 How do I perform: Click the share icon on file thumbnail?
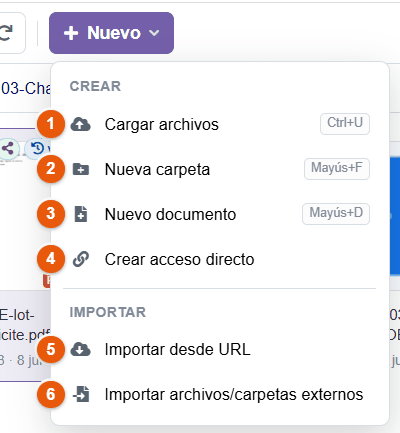[x=8, y=148]
